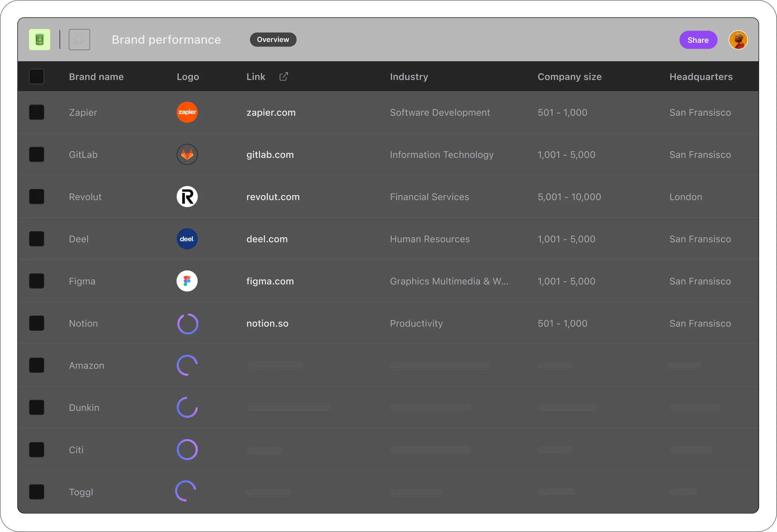Screen dimensions: 777x532
Task: Check the Notion row checkbox
Action: [37, 323]
